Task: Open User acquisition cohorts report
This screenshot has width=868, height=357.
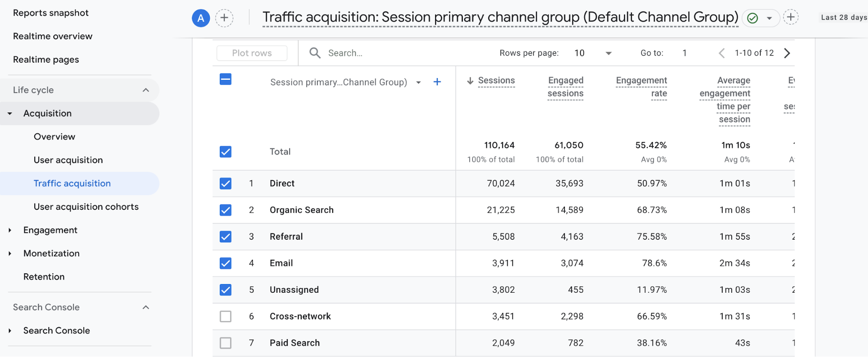Action: pyautogui.click(x=86, y=207)
